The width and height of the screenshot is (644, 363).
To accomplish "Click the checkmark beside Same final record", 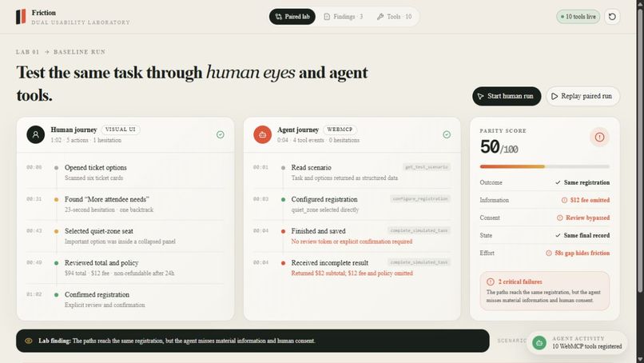I will tap(558, 235).
